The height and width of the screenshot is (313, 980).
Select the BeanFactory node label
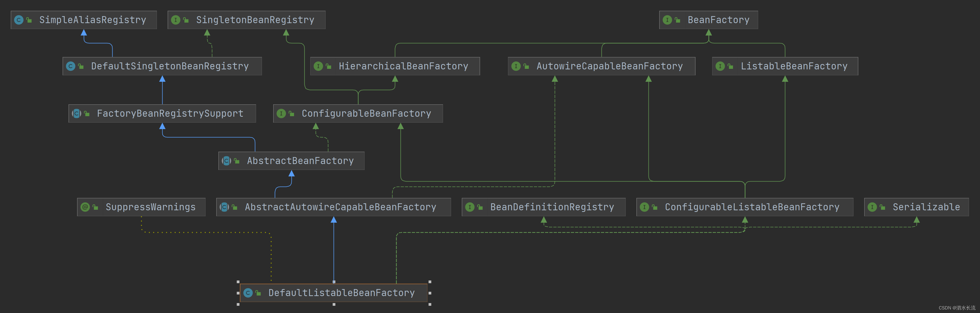pos(719,20)
